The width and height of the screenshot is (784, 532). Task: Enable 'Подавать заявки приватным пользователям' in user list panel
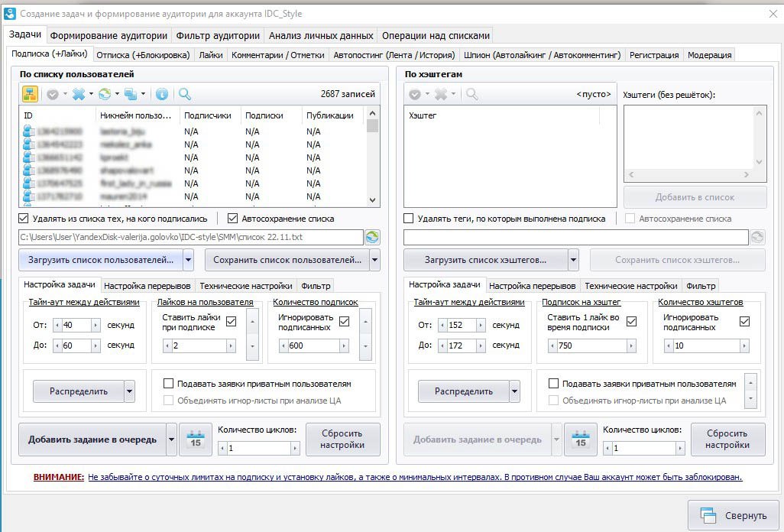tap(169, 384)
